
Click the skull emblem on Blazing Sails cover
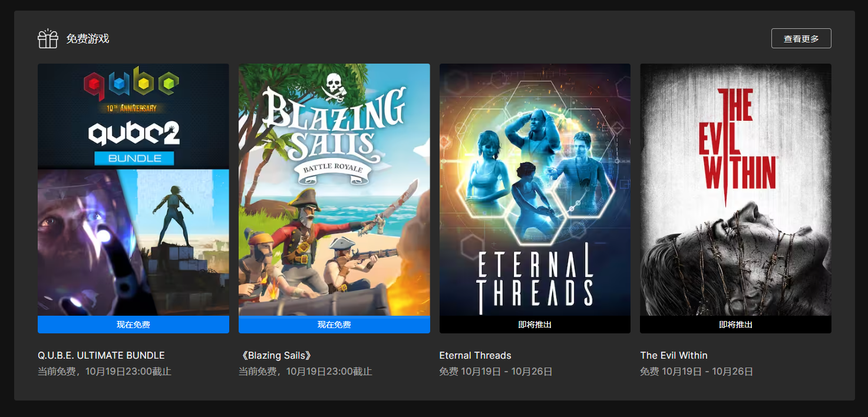click(x=334, y=87)
